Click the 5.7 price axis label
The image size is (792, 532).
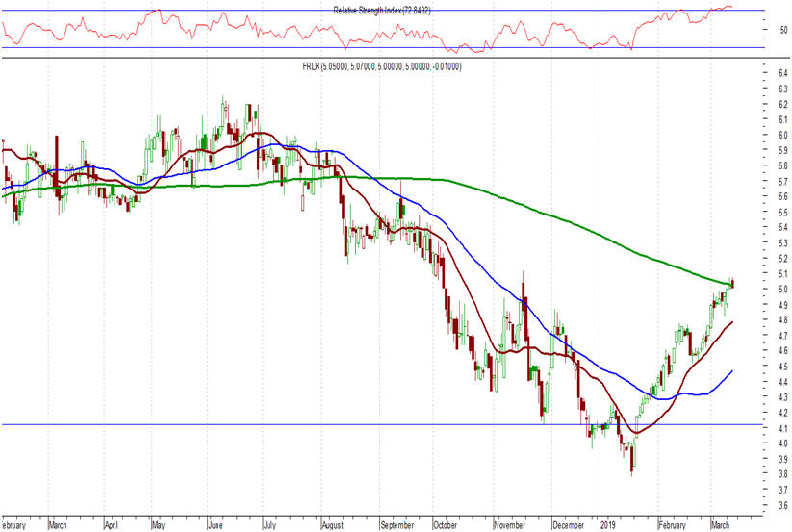[x=783, y=181]
